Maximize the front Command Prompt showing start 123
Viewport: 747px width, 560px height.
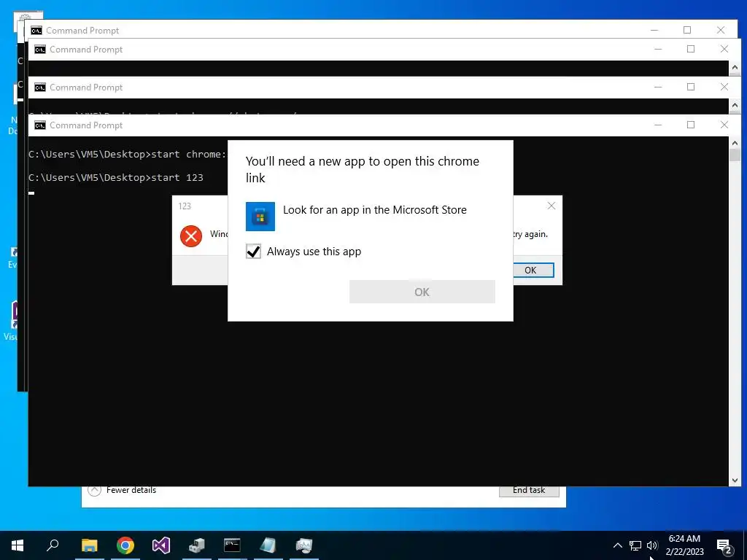(691, 125)
